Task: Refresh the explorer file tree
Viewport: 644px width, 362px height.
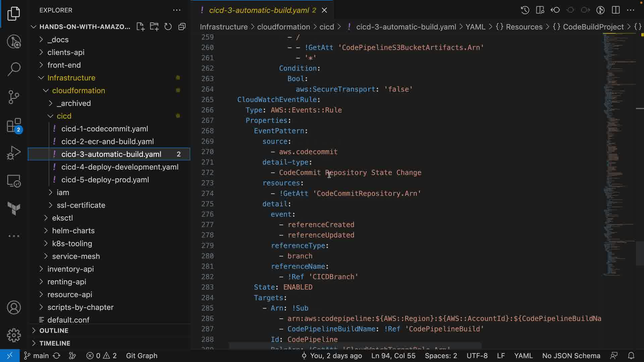Action: 168,27
